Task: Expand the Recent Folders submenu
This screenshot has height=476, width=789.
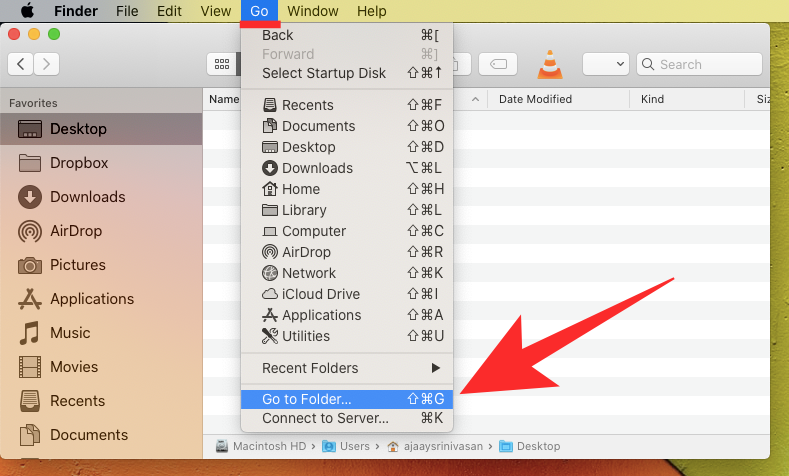Action: pyautogui.click(x=346, y=368)
